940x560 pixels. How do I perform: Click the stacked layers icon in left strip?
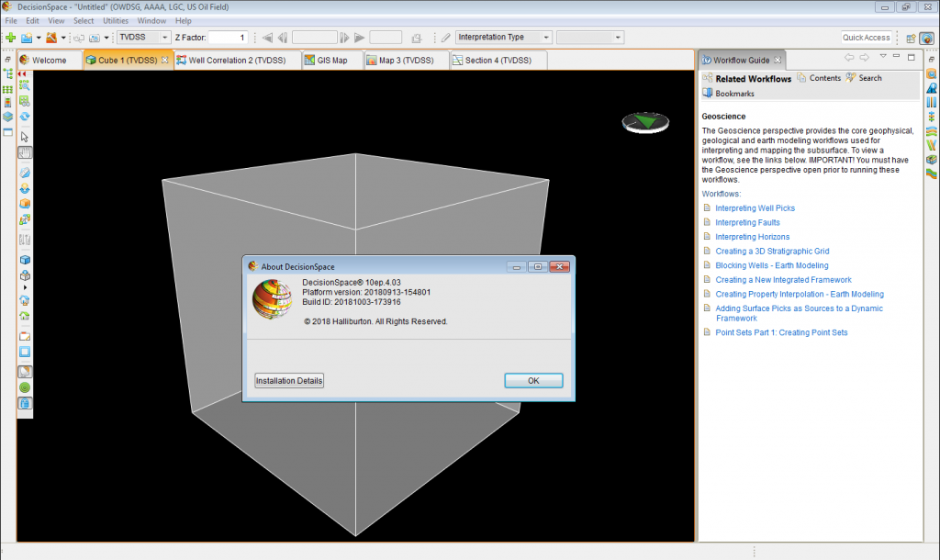point(7,117)
